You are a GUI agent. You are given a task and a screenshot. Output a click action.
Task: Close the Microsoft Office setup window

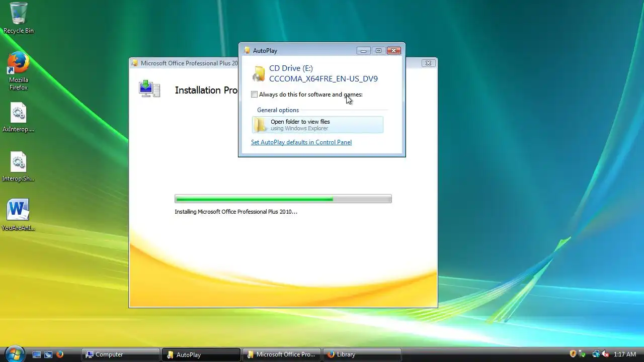click(428, 63)
